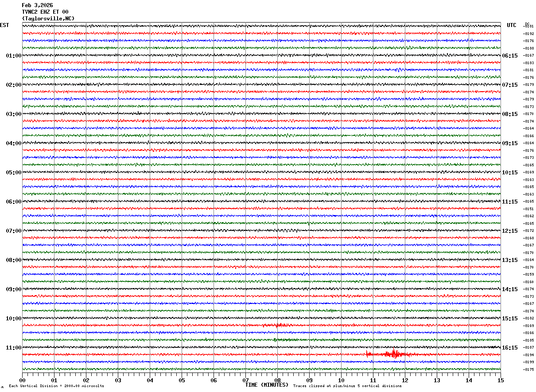Click minute tick label 15 on time axis
The width and height of the screenshot is (536, 392).
click(x=501, y=380)
